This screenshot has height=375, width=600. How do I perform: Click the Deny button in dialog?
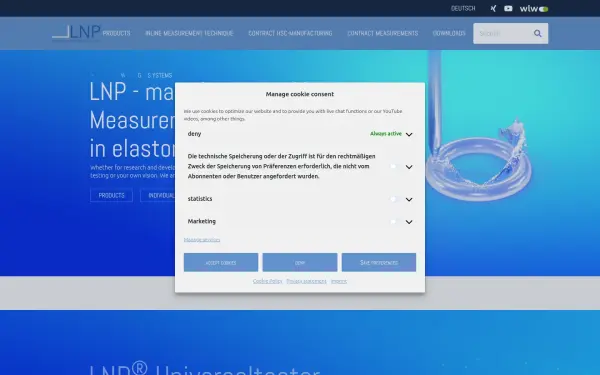[x=300, y=262]
